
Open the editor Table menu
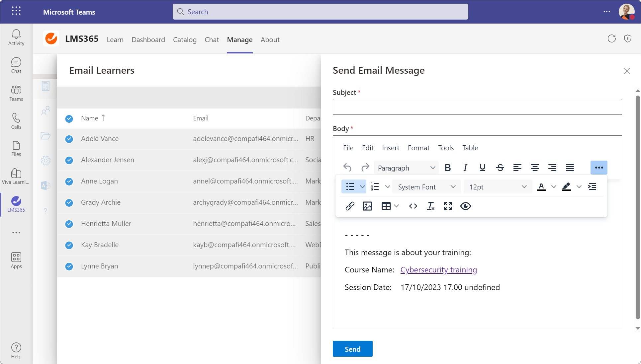click(470, 148)
